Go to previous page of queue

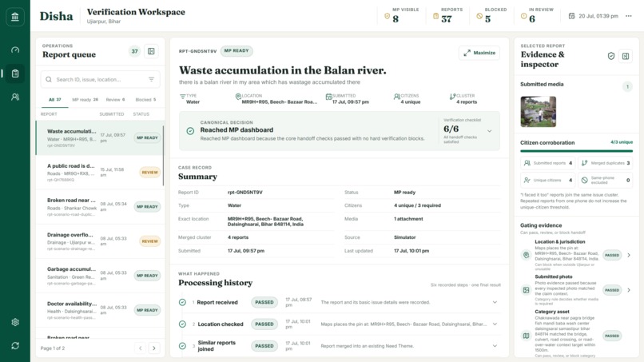[141, 348]
